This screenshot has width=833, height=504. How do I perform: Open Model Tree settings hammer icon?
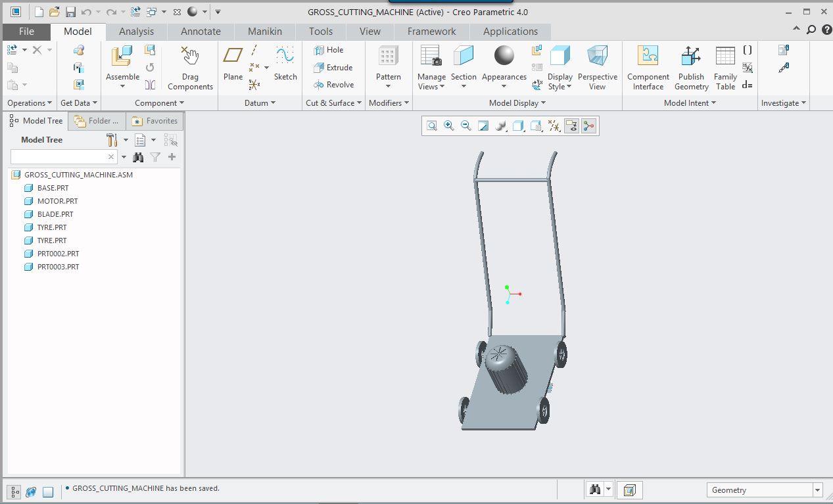coord(112,140)
